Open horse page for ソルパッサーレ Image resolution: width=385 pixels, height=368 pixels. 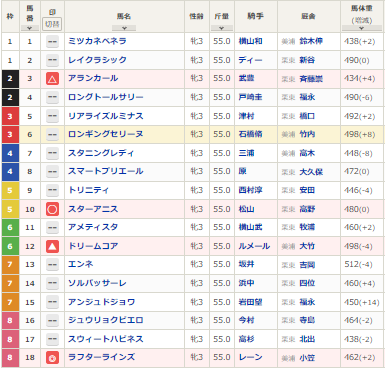pos(97,283)
